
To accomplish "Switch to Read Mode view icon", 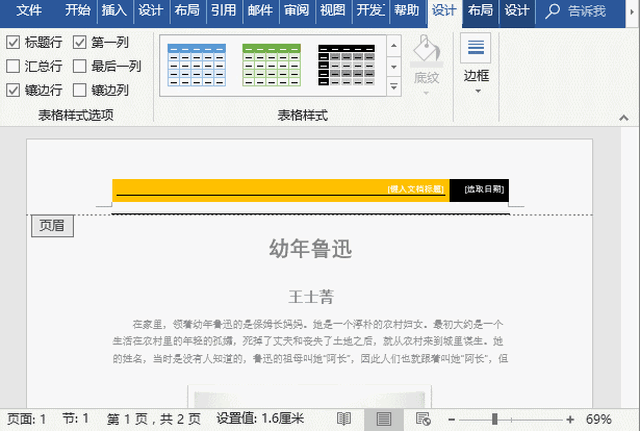I will tap(344, 419).
